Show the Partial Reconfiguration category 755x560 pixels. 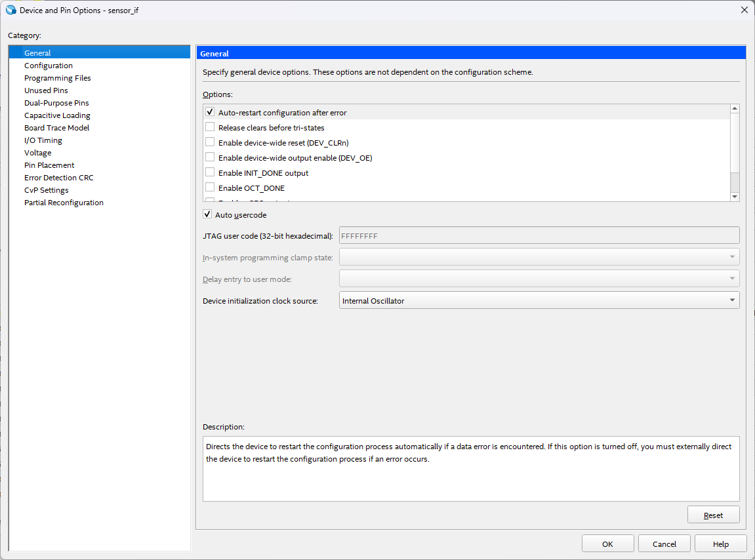coord(64,203)
